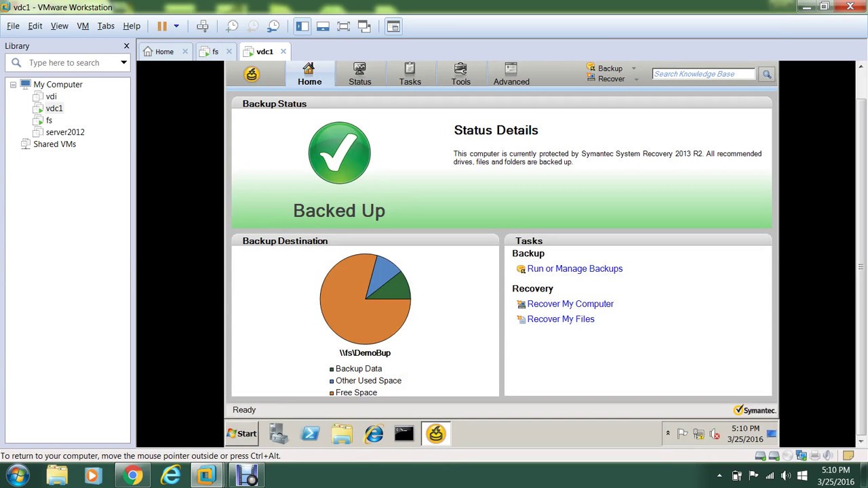Select Shared VMs in the library
The height and width of the screenshot is (488, 868).
(x=54, y=144)
